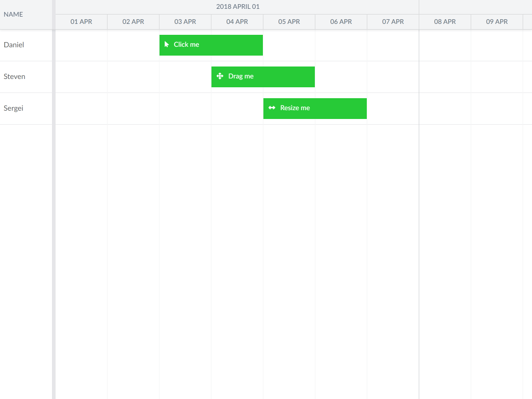The height and width of the screenshot is (399, 532).
Task: Click the 2018 APRIL 01 week header
Action: [x=237, y=7]
